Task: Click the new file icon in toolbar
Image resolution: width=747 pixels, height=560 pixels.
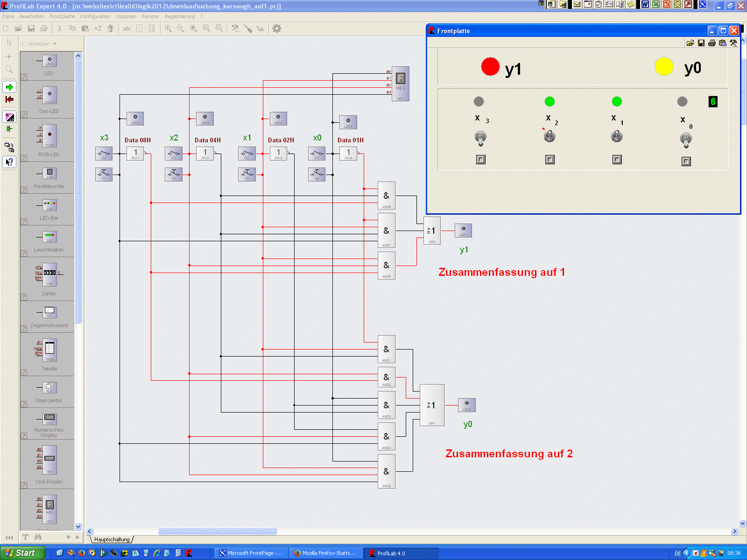Action: [x=6, y=28]
